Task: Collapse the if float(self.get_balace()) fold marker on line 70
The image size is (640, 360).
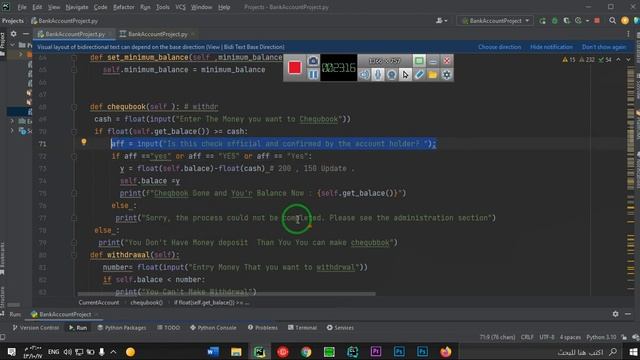Action: pos(74,131)
